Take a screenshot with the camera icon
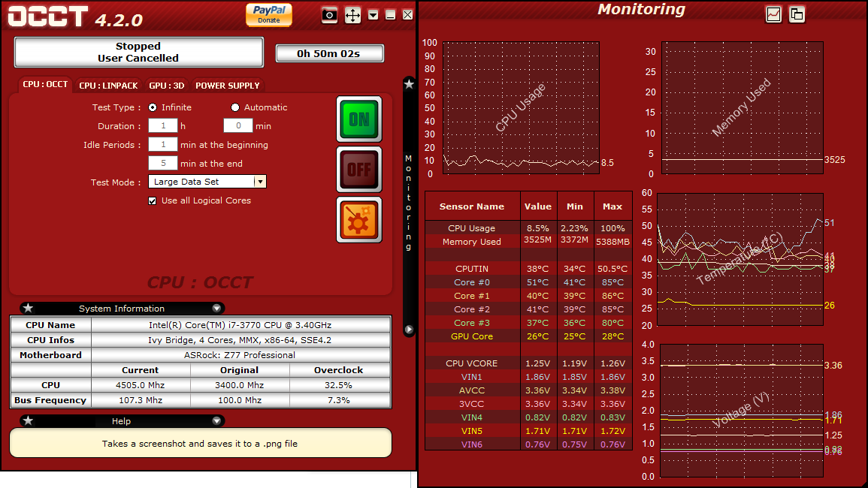 pos(329,15)
